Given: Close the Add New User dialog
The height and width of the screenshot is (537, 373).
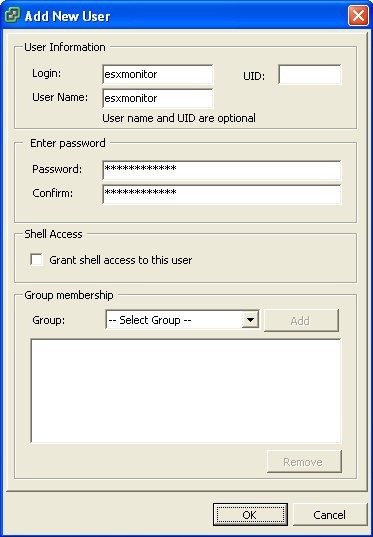Looking at the screenshot, I should pyautogui.click(x=358, y=16).
